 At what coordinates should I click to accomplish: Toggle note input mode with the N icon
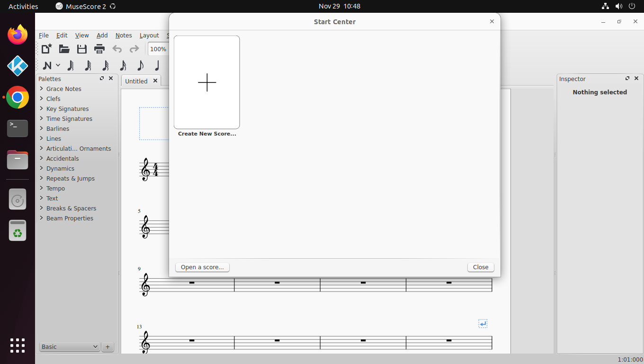48,65
